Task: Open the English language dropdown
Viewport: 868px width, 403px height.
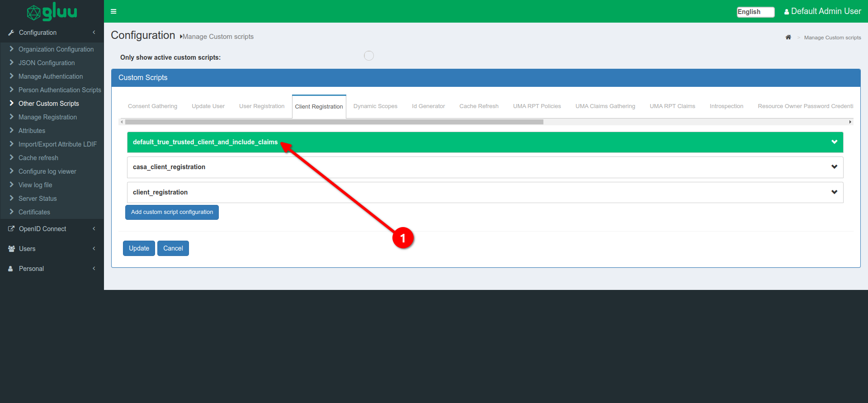Action: [x=755, y=12]
